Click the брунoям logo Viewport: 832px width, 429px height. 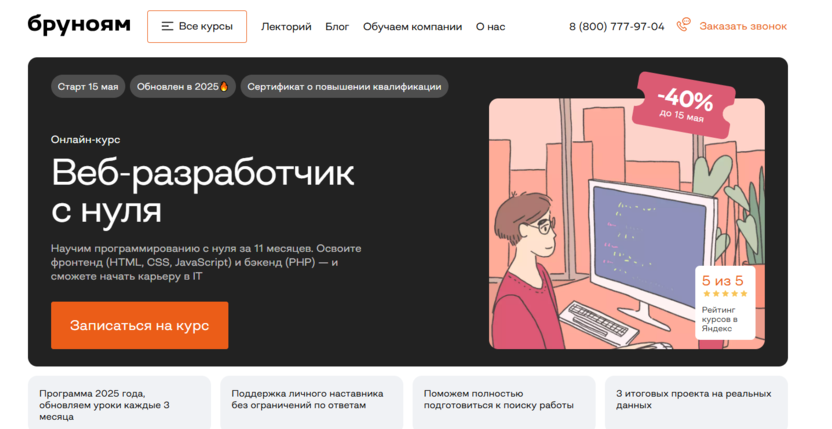pyautogui.click(x=79, y=25)
